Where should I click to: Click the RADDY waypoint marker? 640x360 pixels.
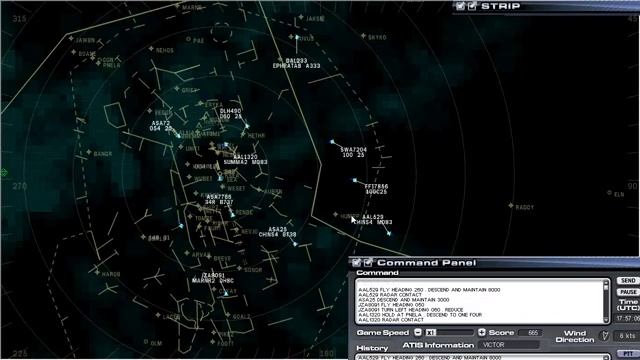(x=511, y=205)
